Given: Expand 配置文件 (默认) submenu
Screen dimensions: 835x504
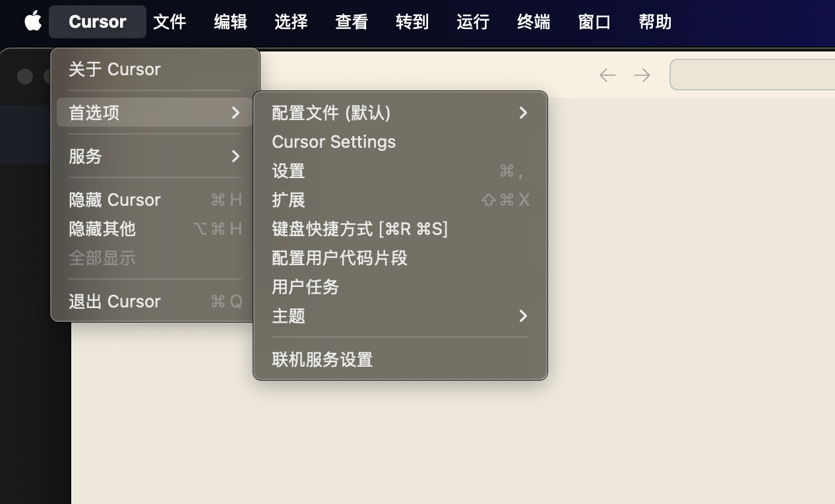Looking at the screenshot, I should click(x=400, y=113).
